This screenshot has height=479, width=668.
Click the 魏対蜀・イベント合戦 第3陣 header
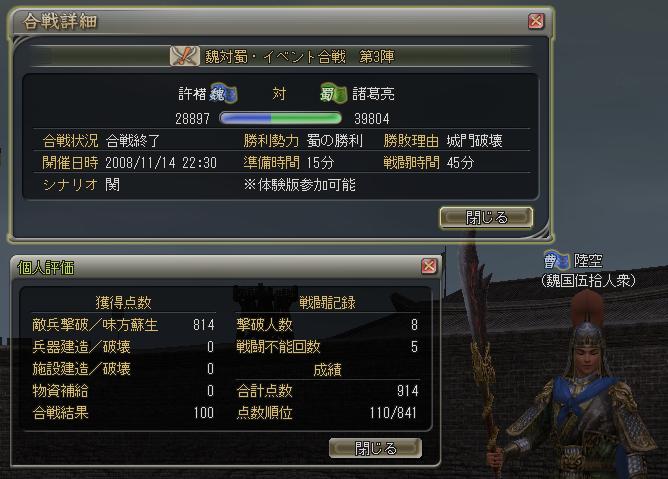(299, 57)
